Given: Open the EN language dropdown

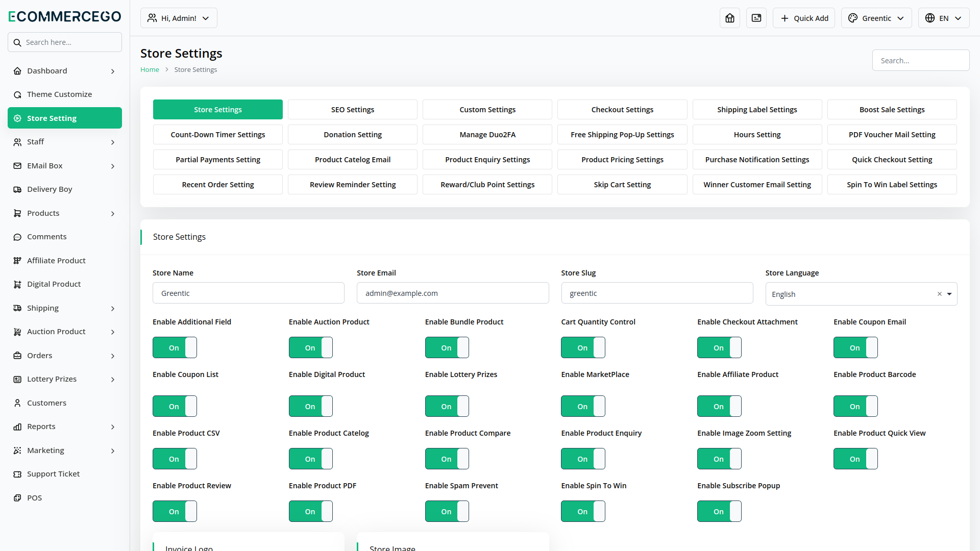Looking at the screenshot, I should click(944, 18).
